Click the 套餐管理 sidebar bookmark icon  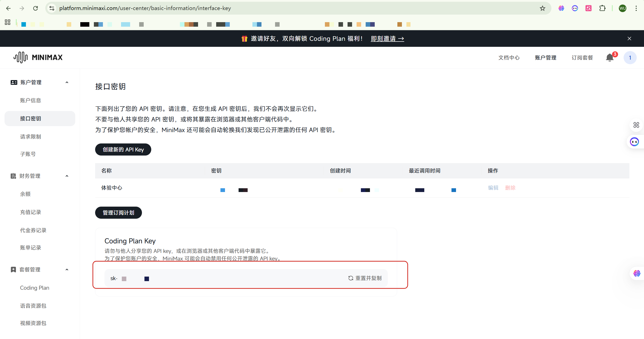tap(13, 270)
